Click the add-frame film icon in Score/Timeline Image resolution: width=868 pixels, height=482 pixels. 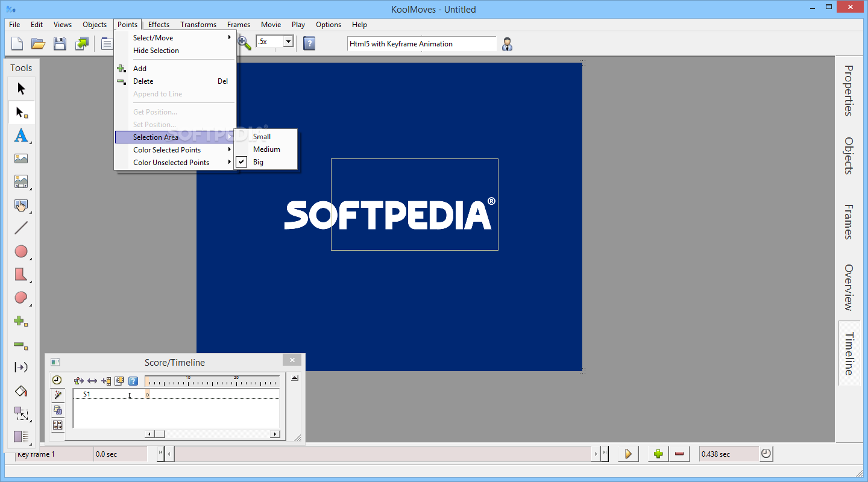tap(106, 381)
